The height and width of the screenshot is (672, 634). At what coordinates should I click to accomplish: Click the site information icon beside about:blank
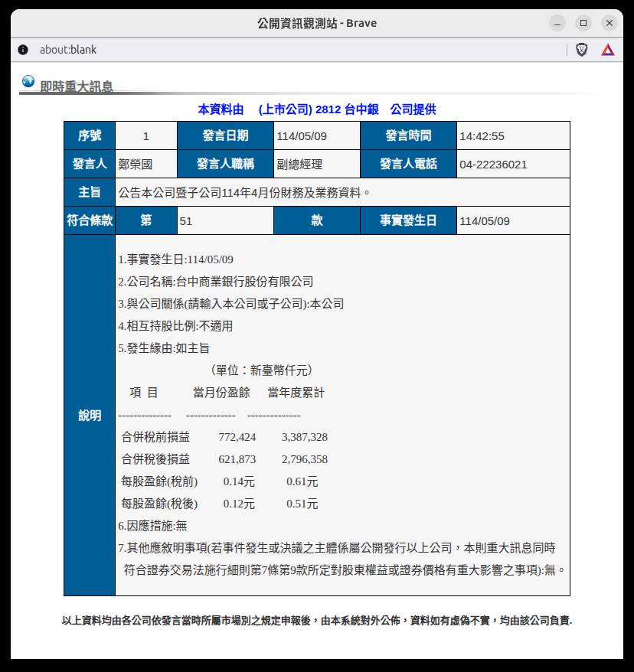point(23,50)
